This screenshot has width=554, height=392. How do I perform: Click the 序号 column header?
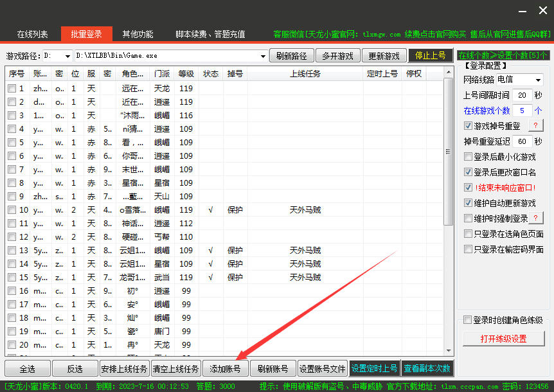pyautogui.click(x=17, y=74)
